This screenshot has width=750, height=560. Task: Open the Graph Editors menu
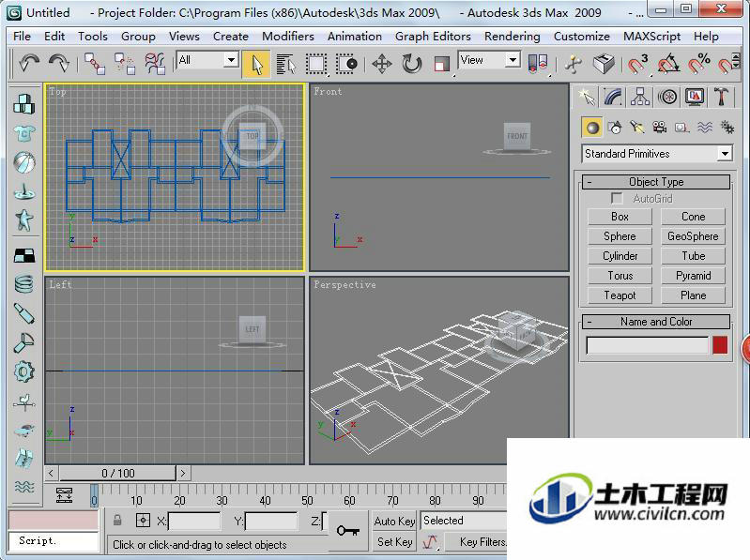433,37
